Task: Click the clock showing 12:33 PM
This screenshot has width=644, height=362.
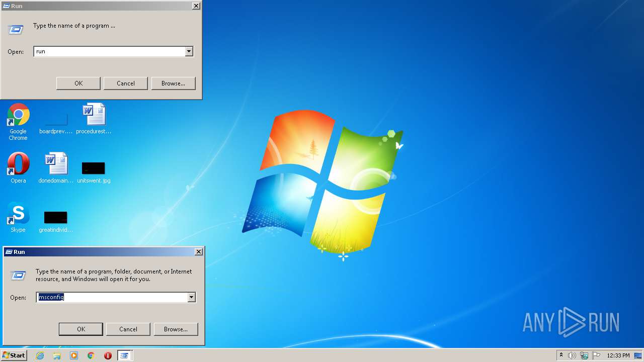Action: click(618, 355)
